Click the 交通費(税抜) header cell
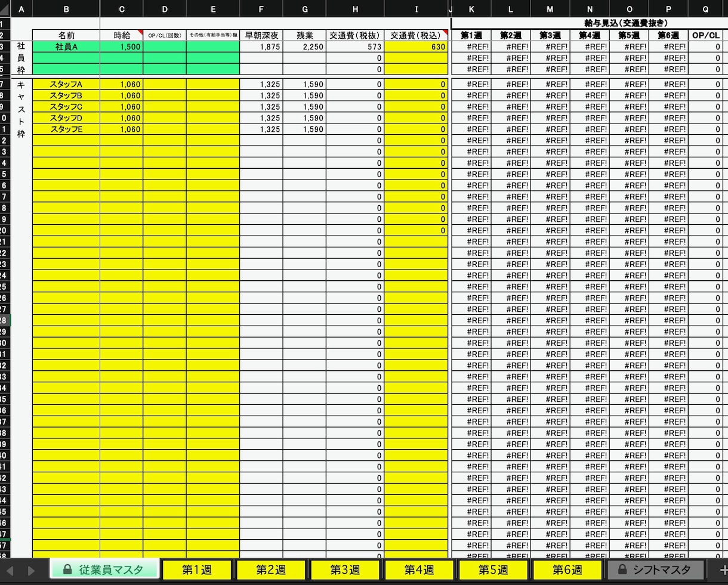The width and height of the screenshot is (728, 585). click(355, 35)
